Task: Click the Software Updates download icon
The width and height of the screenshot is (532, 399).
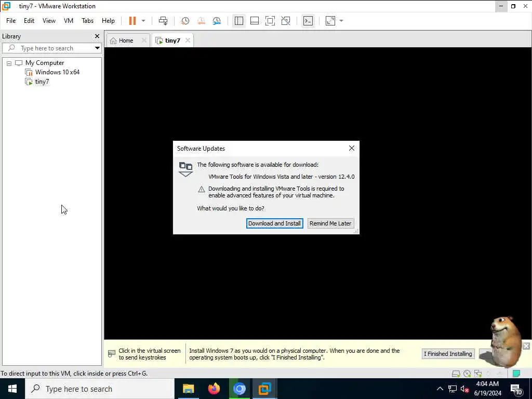Action: click(185, 169)
